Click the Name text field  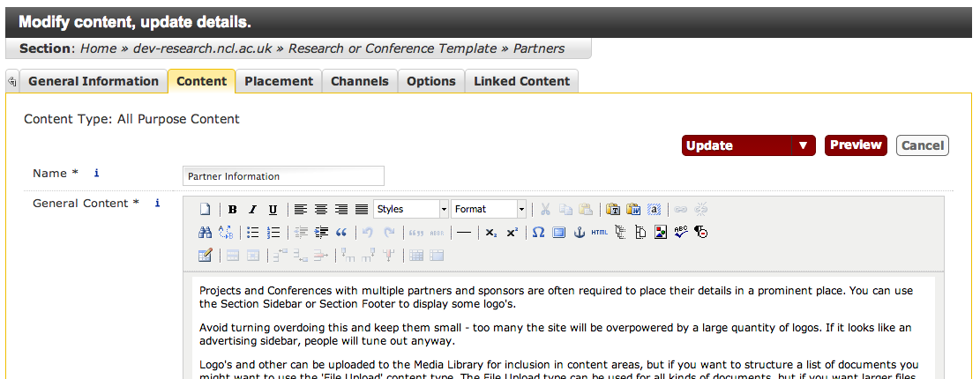point(283,176)
